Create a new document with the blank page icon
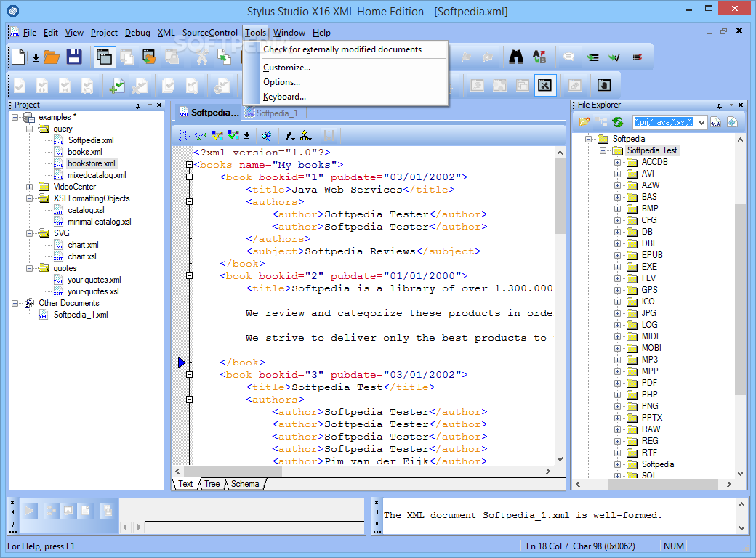Image resolution: width=756 pixels, height=558 pixels. click(18, 57)
